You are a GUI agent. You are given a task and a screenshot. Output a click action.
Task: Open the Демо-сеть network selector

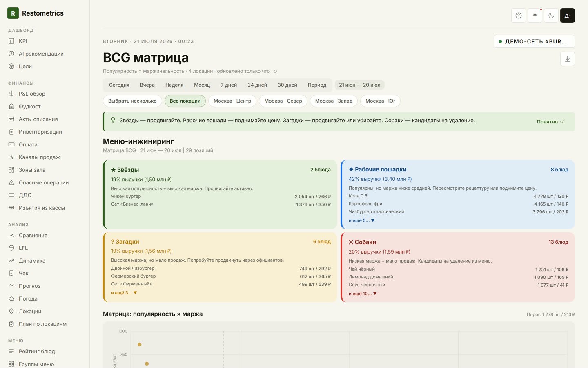coord(534,41)
